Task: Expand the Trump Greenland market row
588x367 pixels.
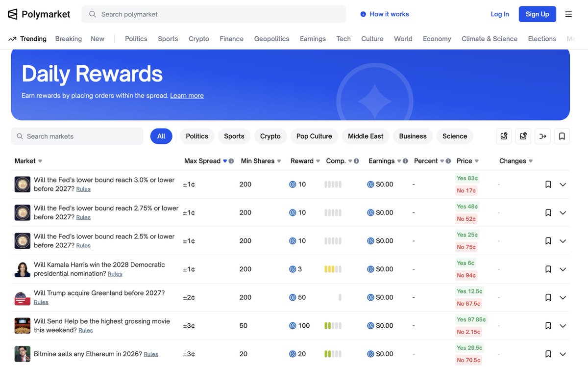Action: pos(563,297)
